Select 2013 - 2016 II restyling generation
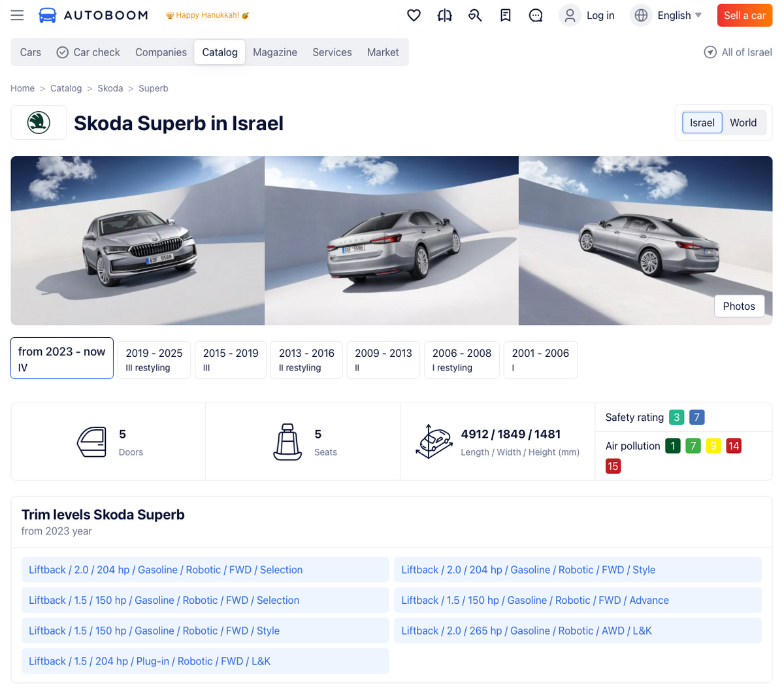This screenshot has width=784, height=694. [306, 359]
